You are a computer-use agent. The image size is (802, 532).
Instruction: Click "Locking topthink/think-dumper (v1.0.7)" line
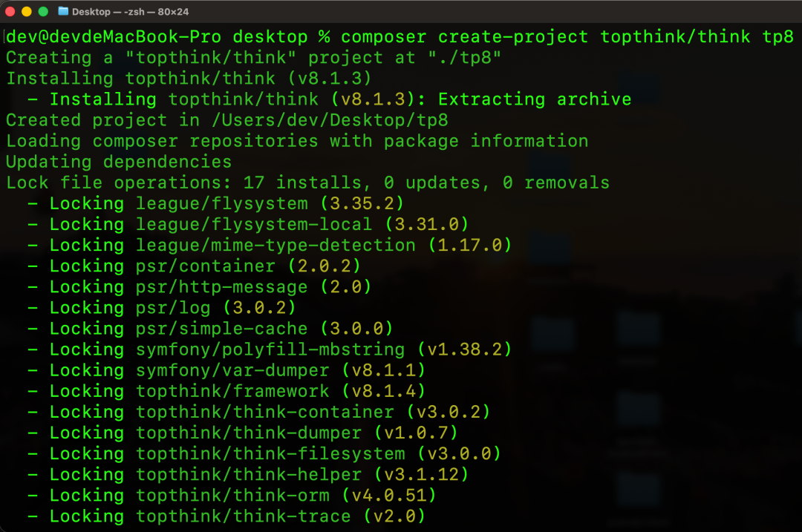coord(243,433)
